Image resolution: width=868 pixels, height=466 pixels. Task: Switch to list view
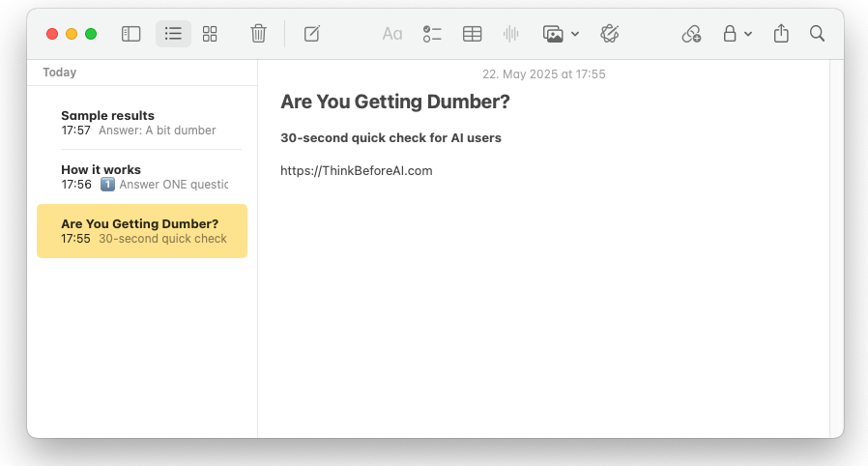pyautogui.click(x=173, y=34)
